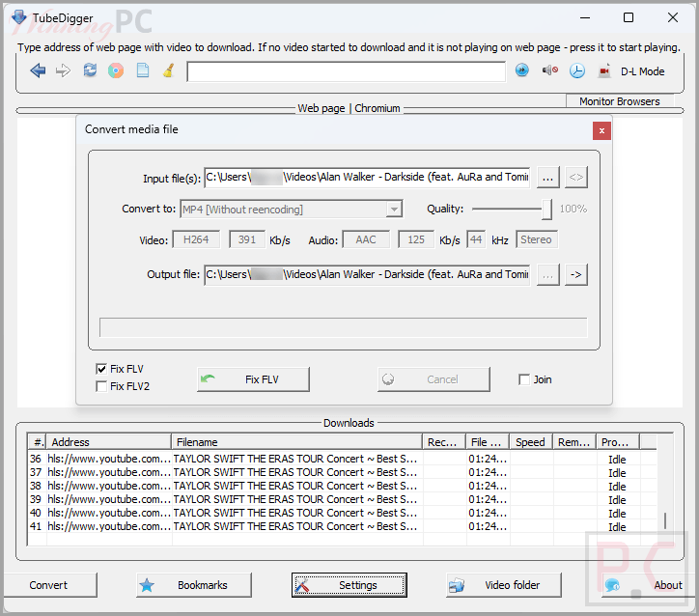The width and height of the screenshot is (699, 616).
Task: Sort downloads by Filename column header
Action: click(x=297, y=441)
